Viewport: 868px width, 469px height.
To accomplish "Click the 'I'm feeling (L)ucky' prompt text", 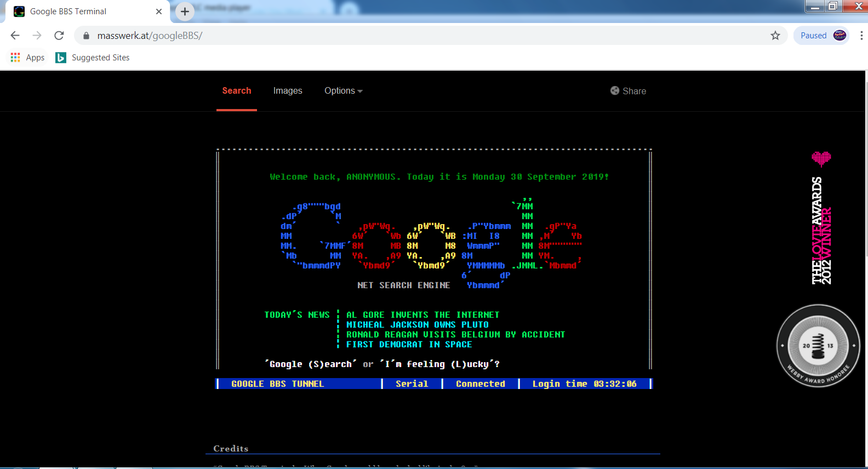I will (x=439, y=364).
